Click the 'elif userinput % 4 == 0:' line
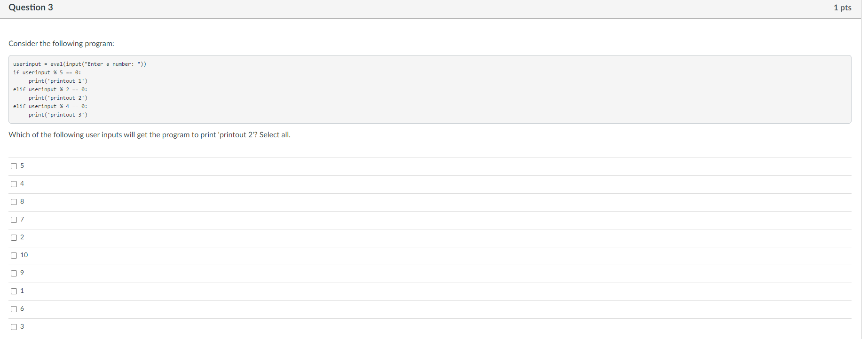 pos(50,106)
